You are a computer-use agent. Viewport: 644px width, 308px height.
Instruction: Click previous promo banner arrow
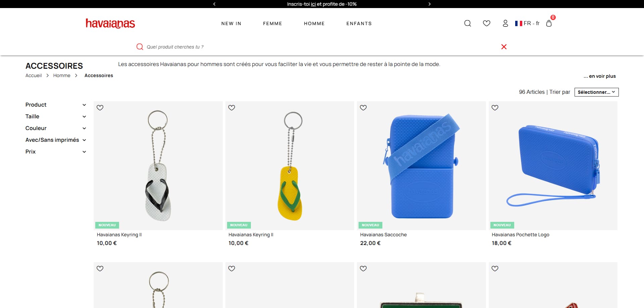point(214,4)
